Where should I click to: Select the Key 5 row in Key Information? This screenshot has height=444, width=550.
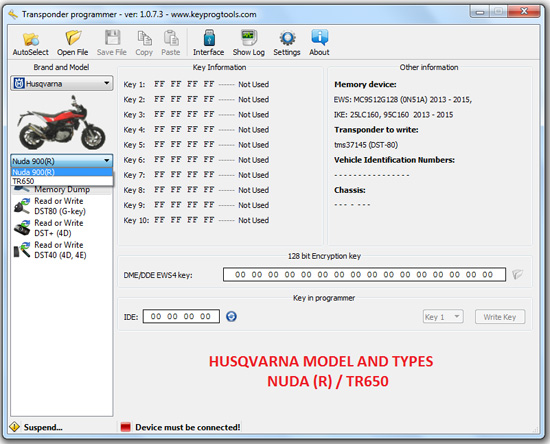pyautogui.click(x=196, y=145)
